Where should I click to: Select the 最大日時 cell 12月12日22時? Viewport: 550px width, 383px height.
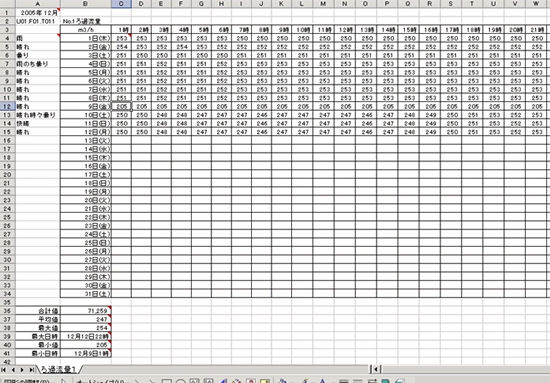86,336
